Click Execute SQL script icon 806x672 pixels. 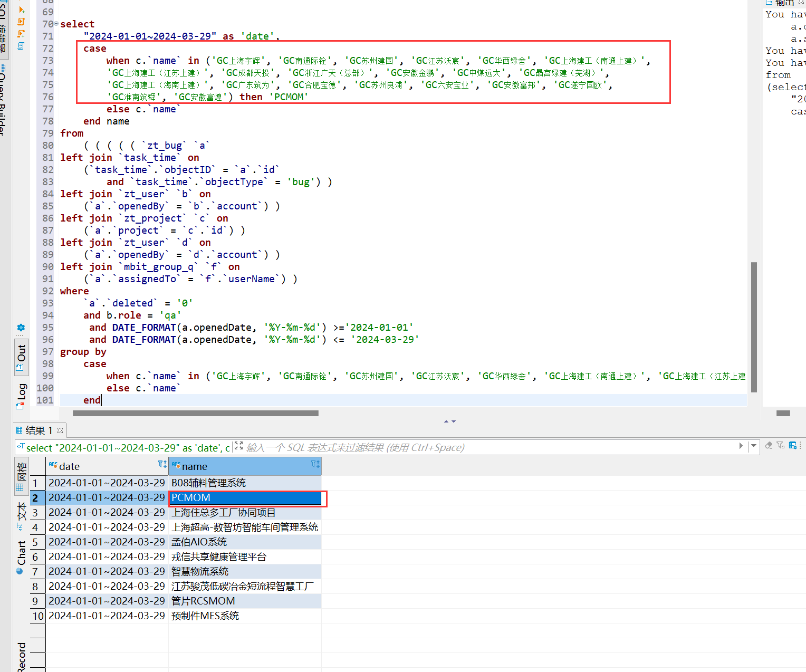click(x=21, y=22)
